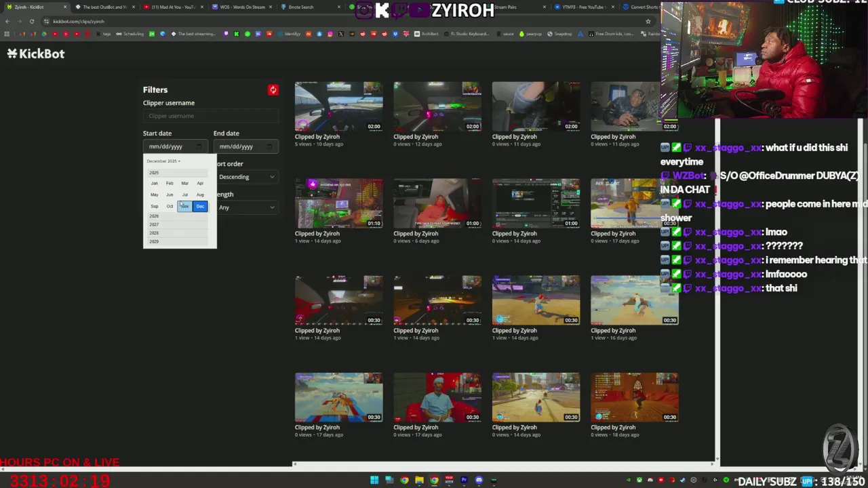Expand year 2027 in the date picker
Screen dimensions: 868x488
(x=178, y=224)
